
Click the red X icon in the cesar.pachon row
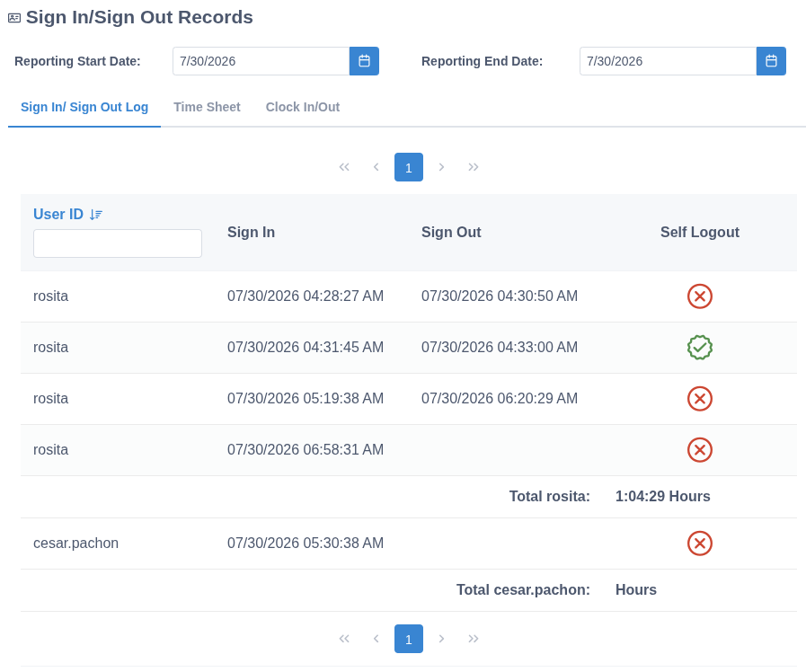pos(700,544)
